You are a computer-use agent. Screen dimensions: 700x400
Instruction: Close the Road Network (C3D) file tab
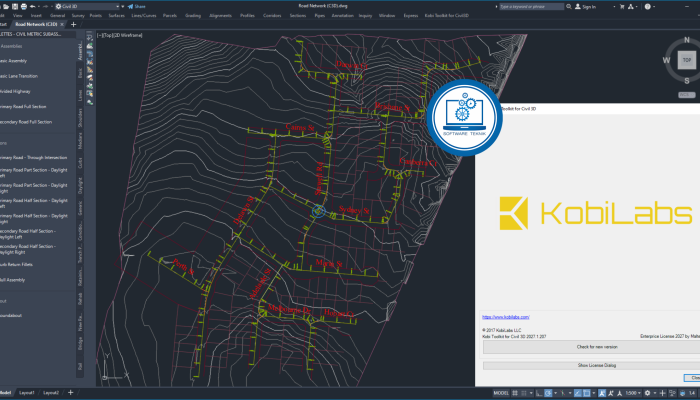(x=62, y=24)
